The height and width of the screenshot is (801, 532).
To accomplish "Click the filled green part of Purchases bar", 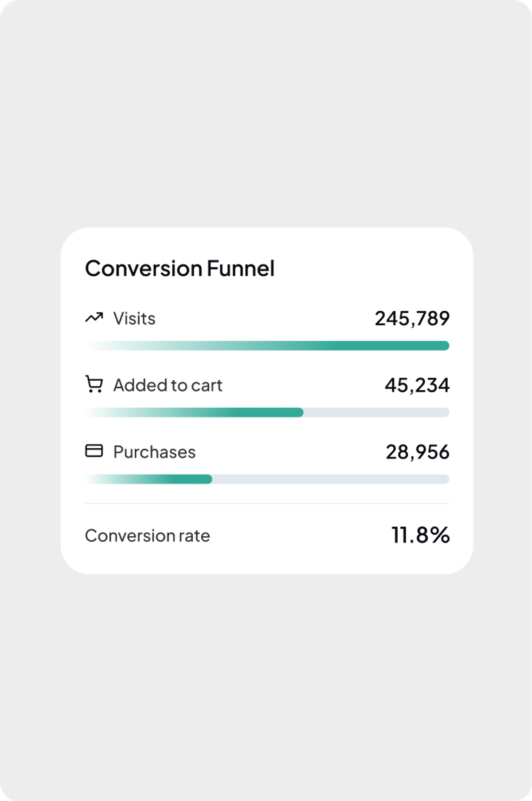I will [x=149, y=479].
